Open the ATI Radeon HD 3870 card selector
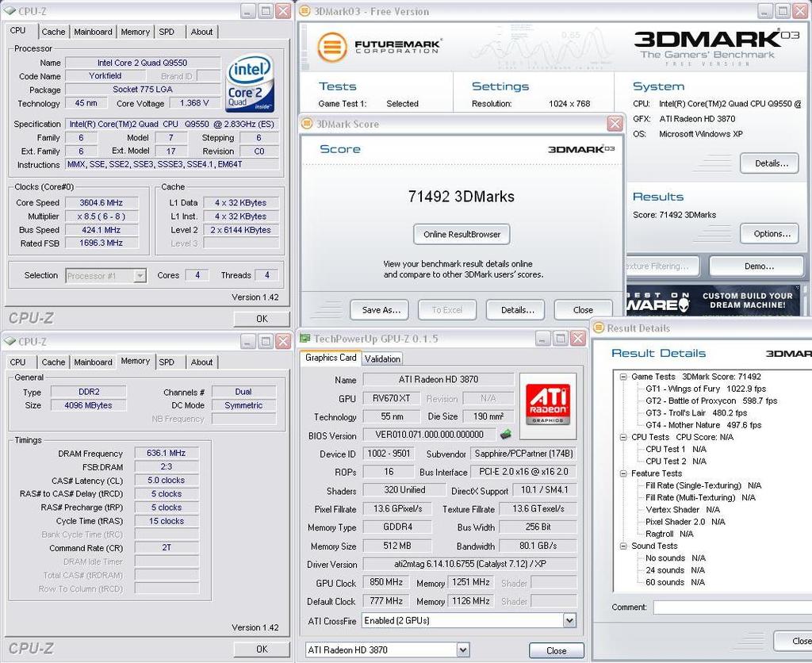Viewport: 812px width, 663px height. pos(463,650)
